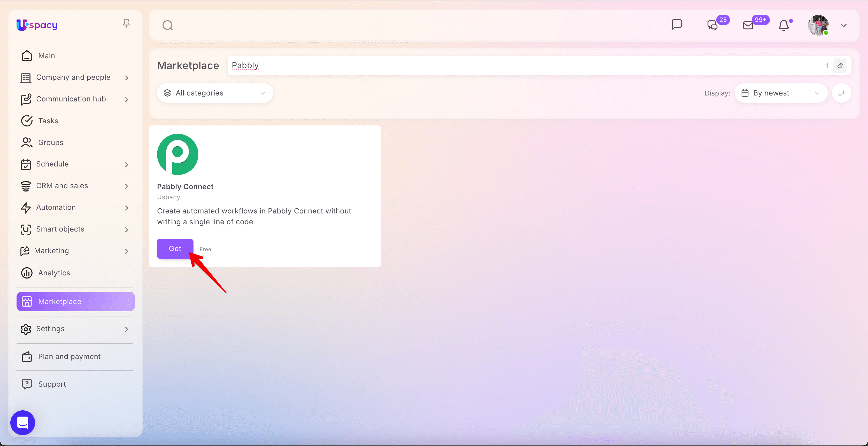Viewport: 868px width, 446px height.
Task: Open the Pabbly Connect title
Action: [185, 186]
